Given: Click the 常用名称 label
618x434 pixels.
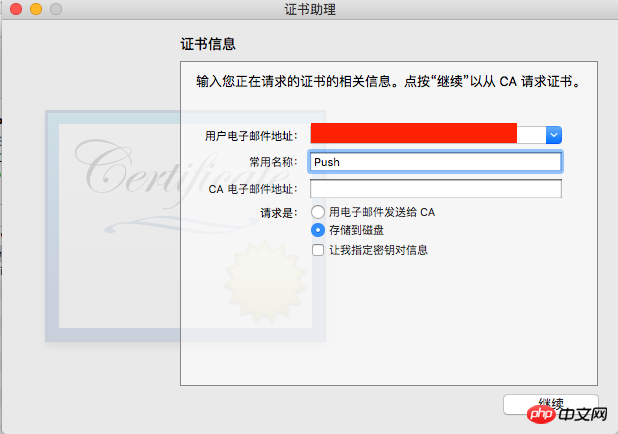Looking at the screenshot, I should (274, 162).
